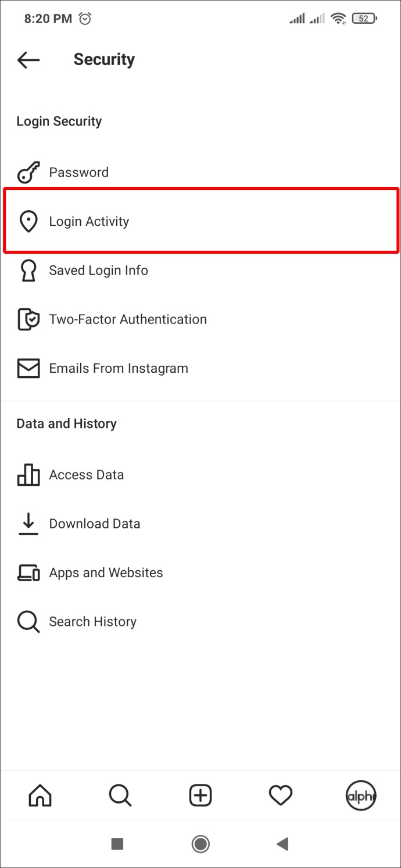Open the profile avatar tab
Viewport: 401px width, 868px height.
pos(361,795)
